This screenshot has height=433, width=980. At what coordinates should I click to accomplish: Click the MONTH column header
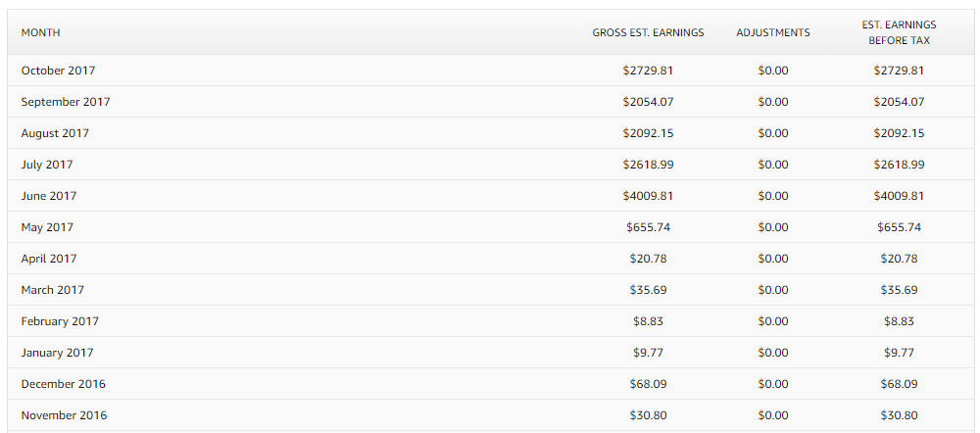coord(40,32)
